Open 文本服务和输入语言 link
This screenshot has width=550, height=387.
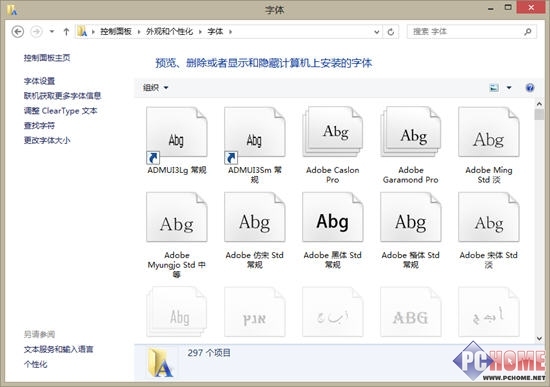pyautogui.click(x=59, y=349)
